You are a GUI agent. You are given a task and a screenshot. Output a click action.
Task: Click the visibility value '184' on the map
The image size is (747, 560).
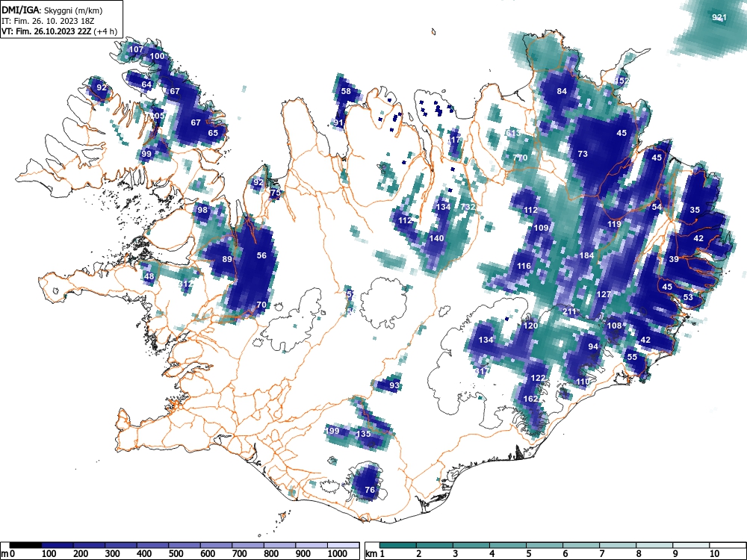(x=586, y=255)
